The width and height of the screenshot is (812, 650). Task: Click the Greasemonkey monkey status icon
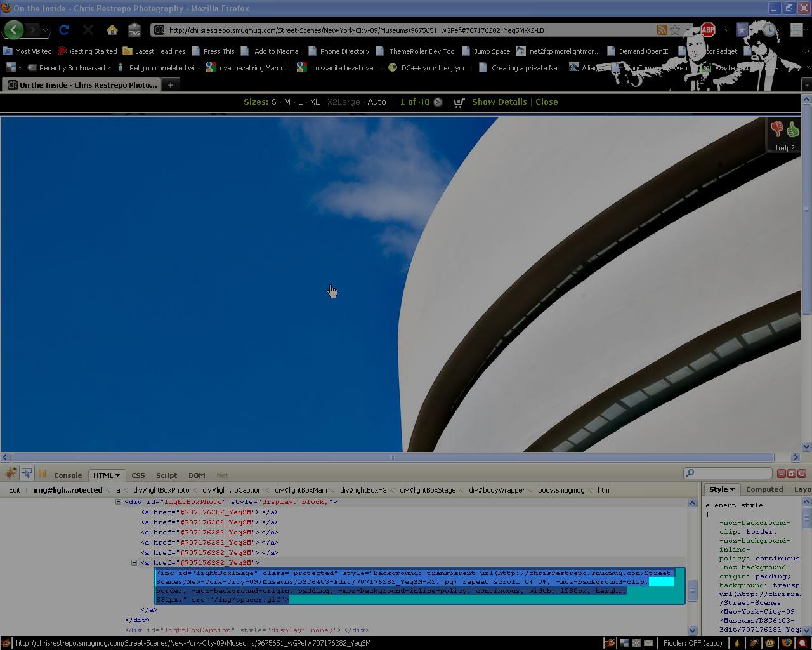[x=770, y=643]
